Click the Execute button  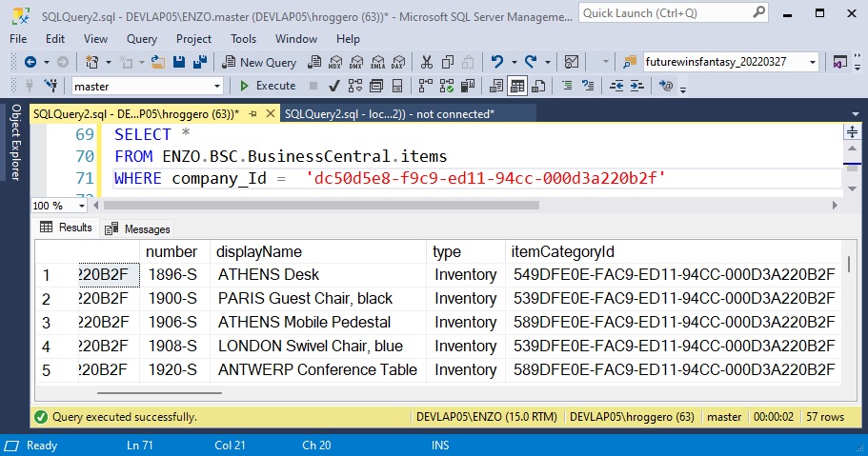[268, 86]
